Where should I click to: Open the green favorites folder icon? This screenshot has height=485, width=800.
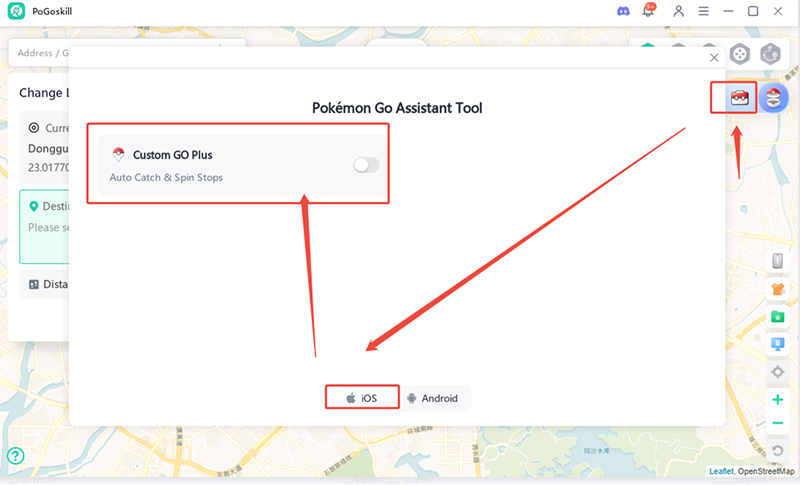point(777,317)
